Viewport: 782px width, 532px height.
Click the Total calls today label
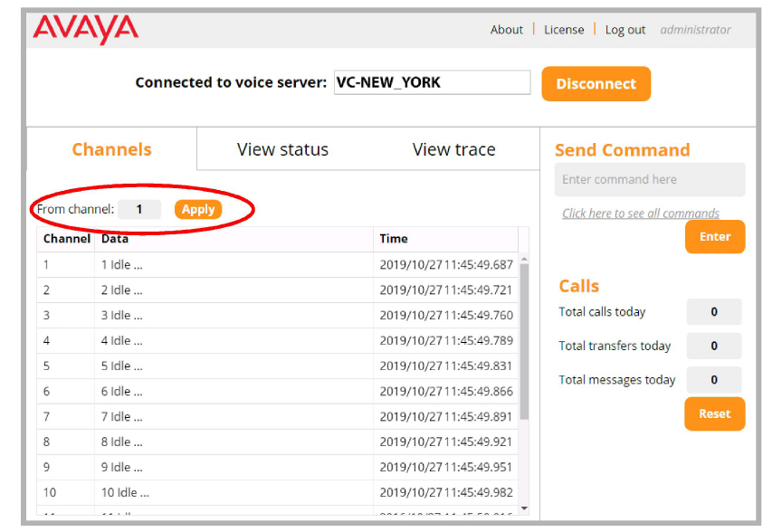[602, 312]
